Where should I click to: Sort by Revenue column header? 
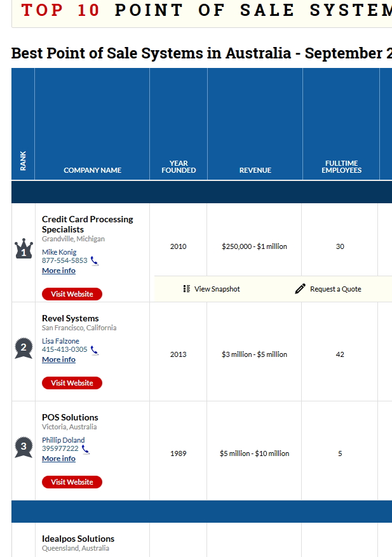coord(255,170)
